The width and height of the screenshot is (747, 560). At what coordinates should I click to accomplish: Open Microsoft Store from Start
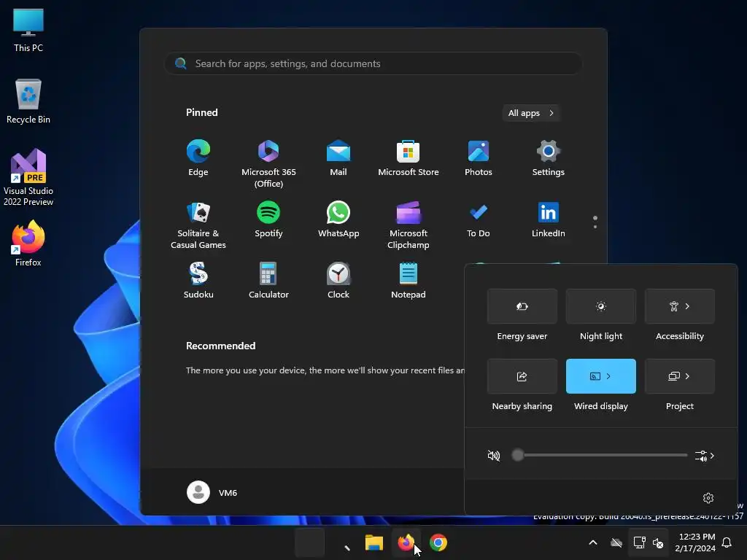tap(409, 158)
